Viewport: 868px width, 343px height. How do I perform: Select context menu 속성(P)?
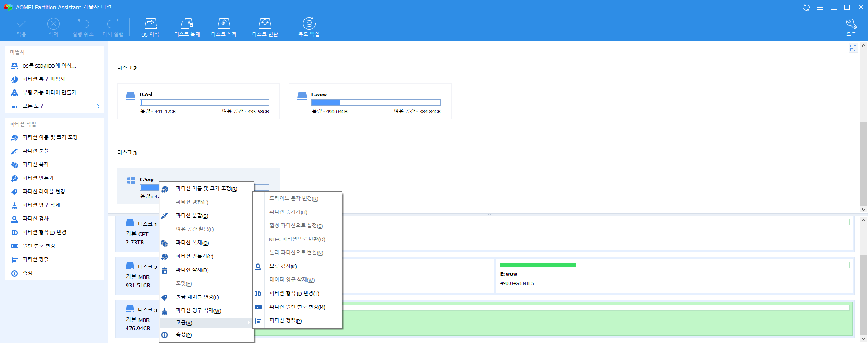206,335
